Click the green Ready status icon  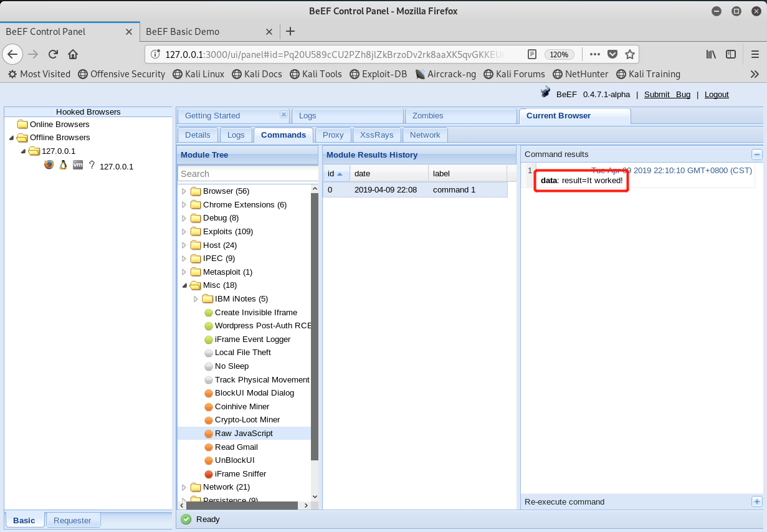coord(186,519)
